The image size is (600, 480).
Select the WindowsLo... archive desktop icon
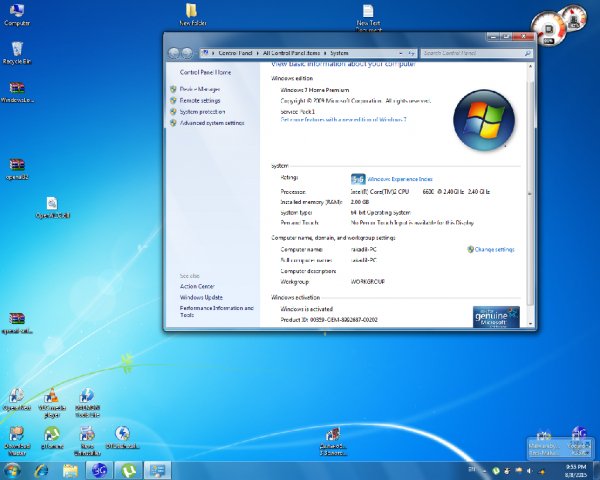pyautogui.click(x=17, y=92)
